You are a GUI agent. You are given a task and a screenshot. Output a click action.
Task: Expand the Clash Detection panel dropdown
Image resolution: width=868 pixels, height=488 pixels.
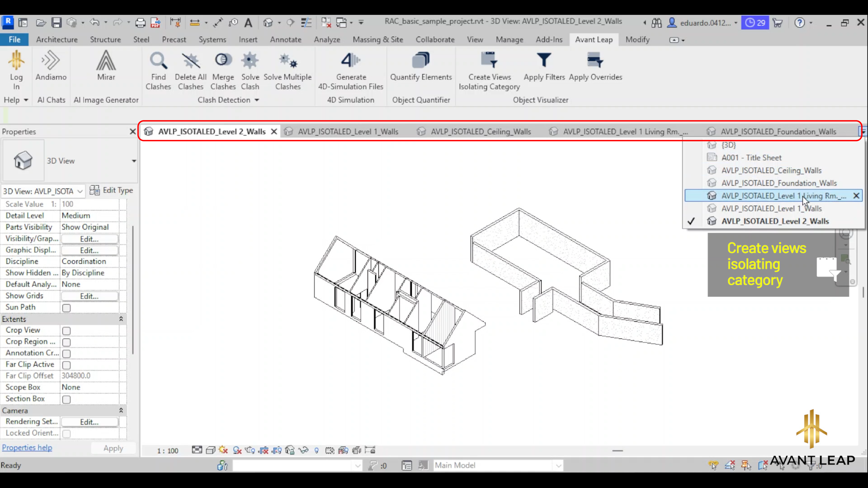pyautogui.click(x=257, y=100)
